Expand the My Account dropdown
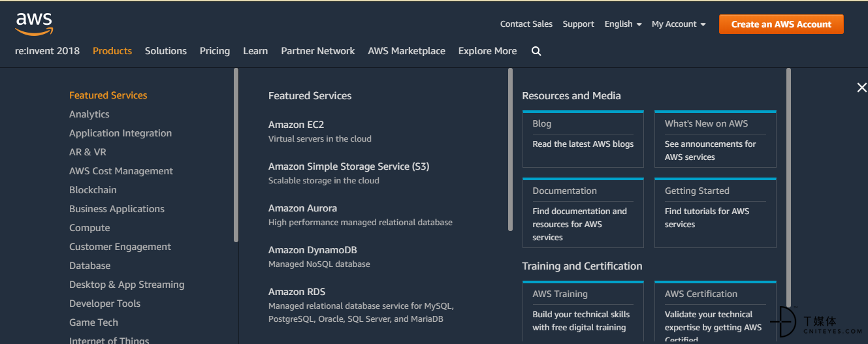Viewport: 868px width, 344px height. click(679, 24)
